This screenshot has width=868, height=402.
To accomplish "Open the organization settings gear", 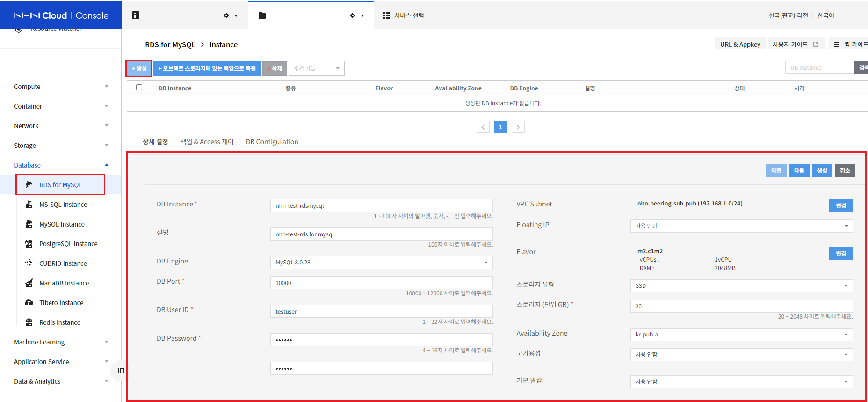I will click(x=226, y=15).
